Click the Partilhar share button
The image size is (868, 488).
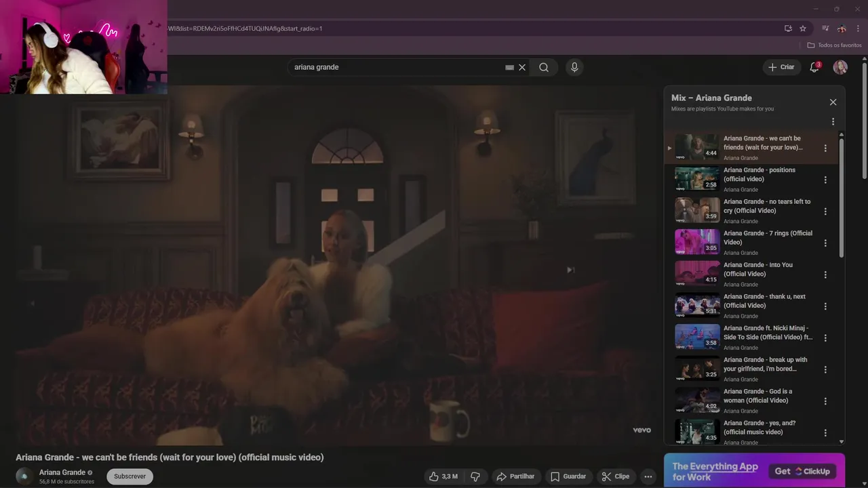(x=515, y=476)
